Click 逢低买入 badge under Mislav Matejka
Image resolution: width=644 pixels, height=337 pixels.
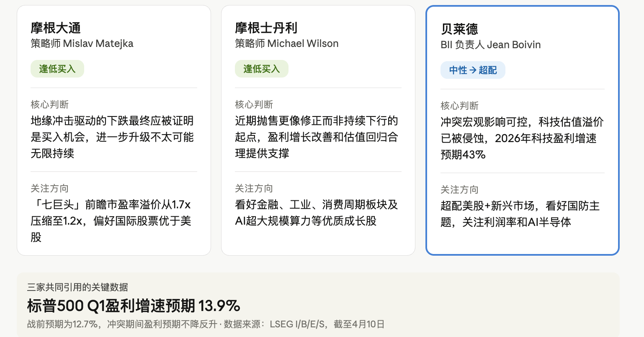pos(57,69)
